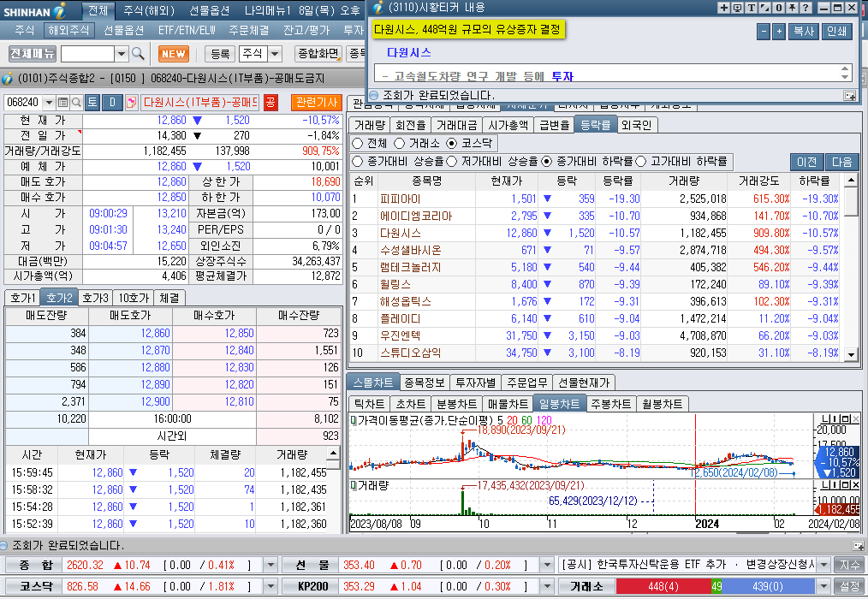Select 저가대비 상승율 radio option
Viewport: 868px width, 599px height.
click(x=452, y=161)
